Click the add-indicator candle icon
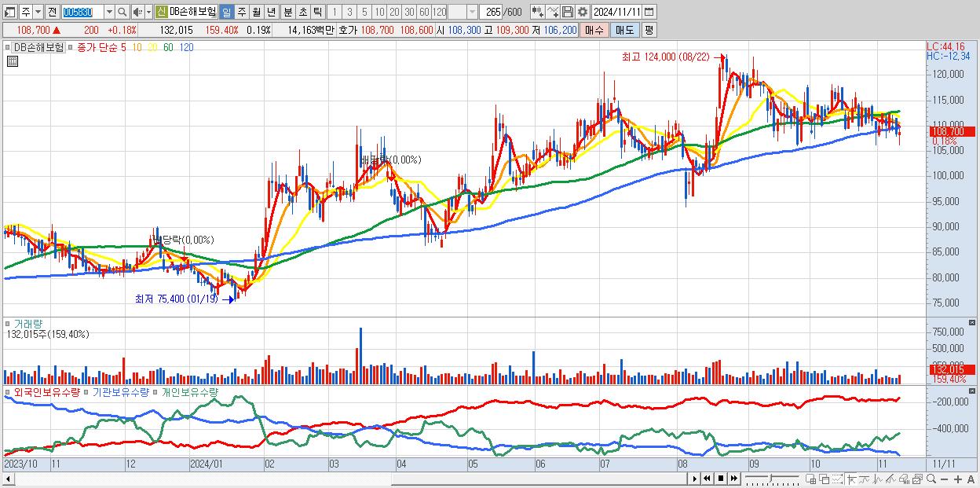This screenshot has width=980, height=488. (x=537, y=12)
